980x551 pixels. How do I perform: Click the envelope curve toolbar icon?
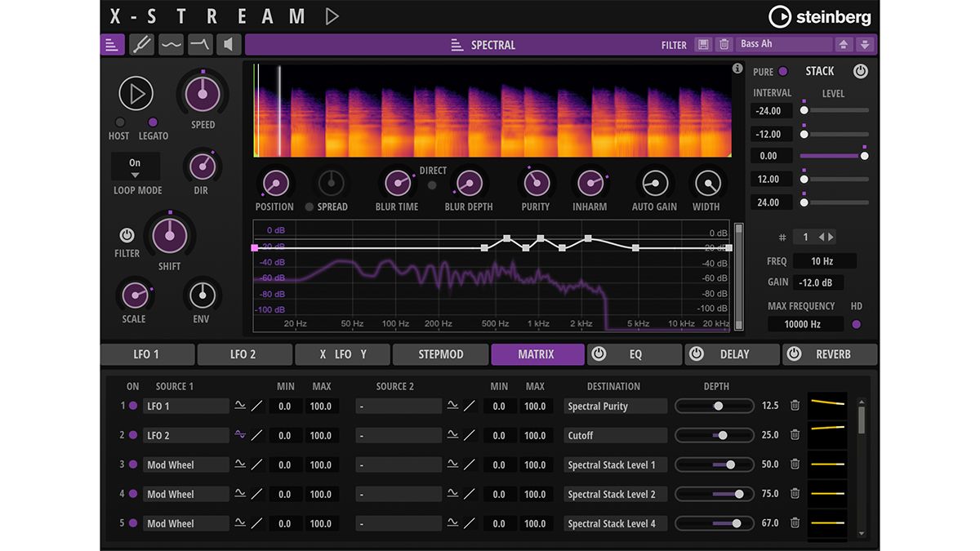[x=200, y=44]
